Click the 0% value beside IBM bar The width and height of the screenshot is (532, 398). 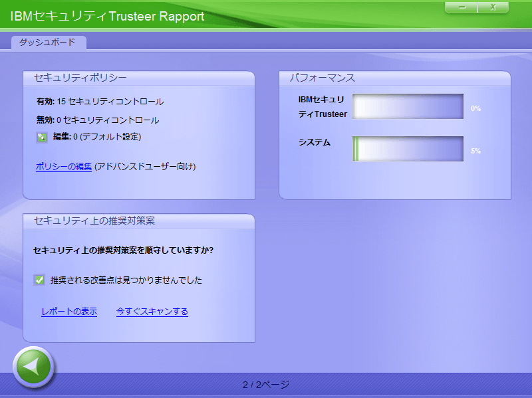pyautogui.click(x=475, y=108)
